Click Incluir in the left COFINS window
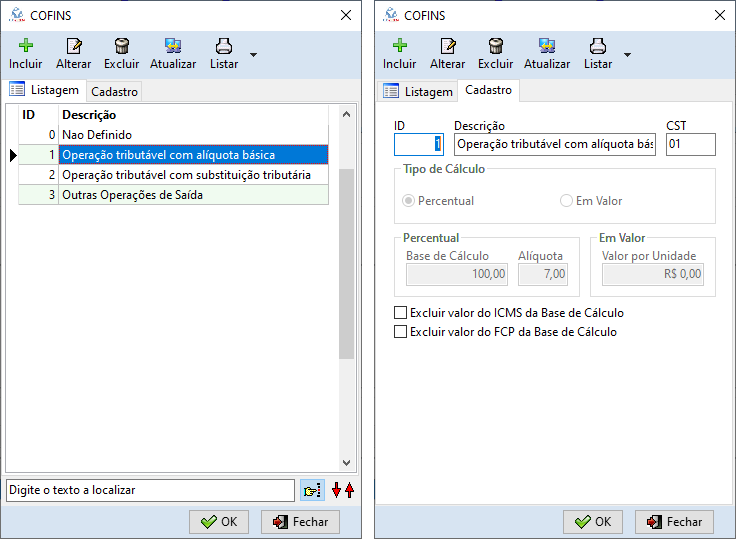 (x=26, y=54)
